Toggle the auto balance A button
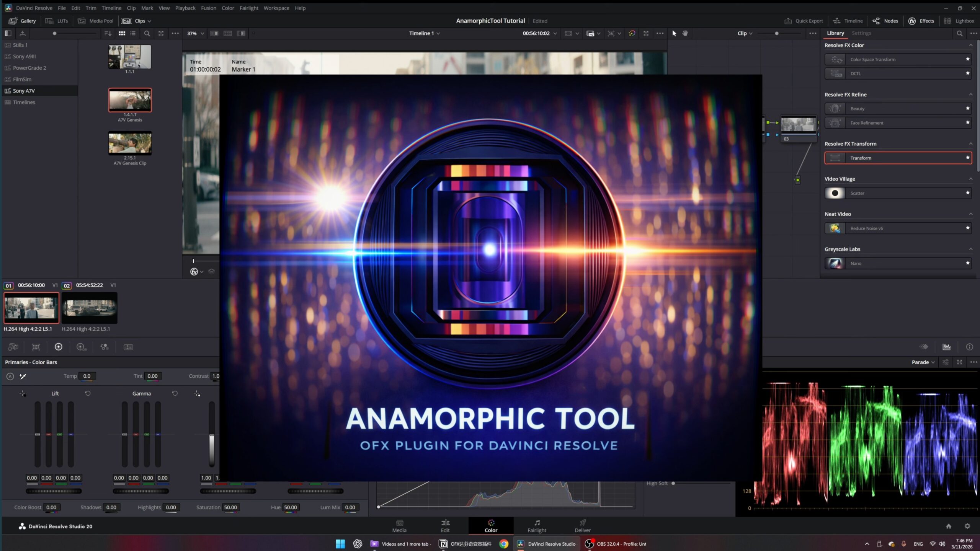 [10, 376]
